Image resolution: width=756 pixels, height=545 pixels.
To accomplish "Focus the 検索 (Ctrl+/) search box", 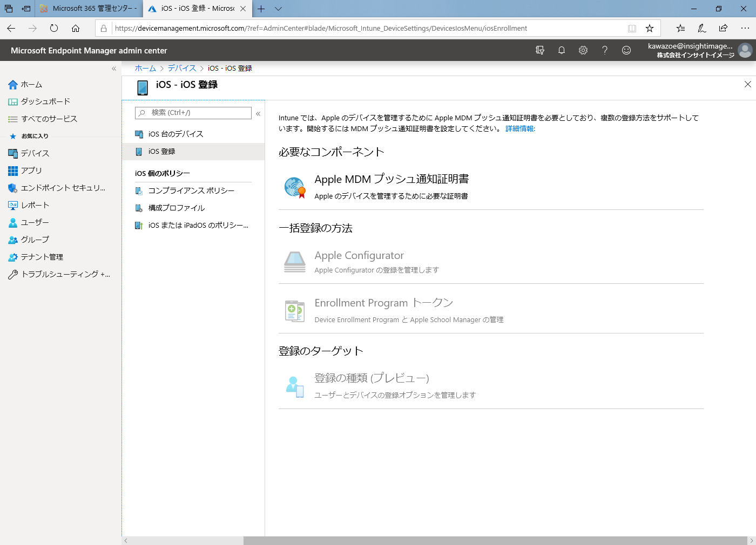I will pos(193,113).
